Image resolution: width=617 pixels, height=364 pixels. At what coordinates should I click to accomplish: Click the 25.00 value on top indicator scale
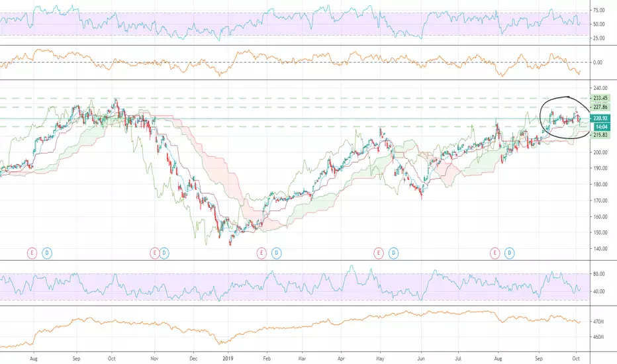[599, 38]
